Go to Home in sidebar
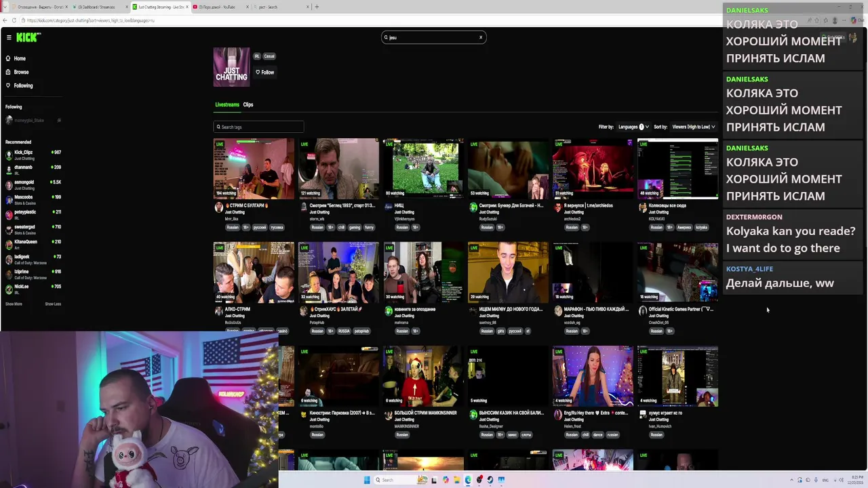Screen dimensions: 868x488 [16, 58]
